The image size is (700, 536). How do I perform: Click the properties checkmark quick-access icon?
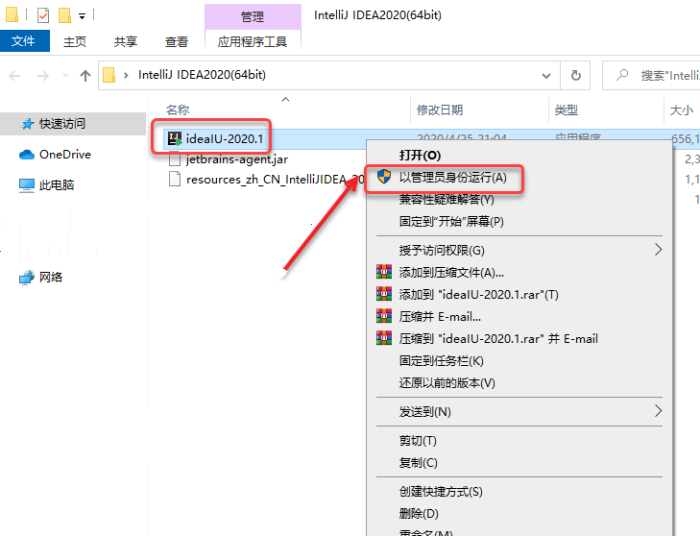coord(43,15)
